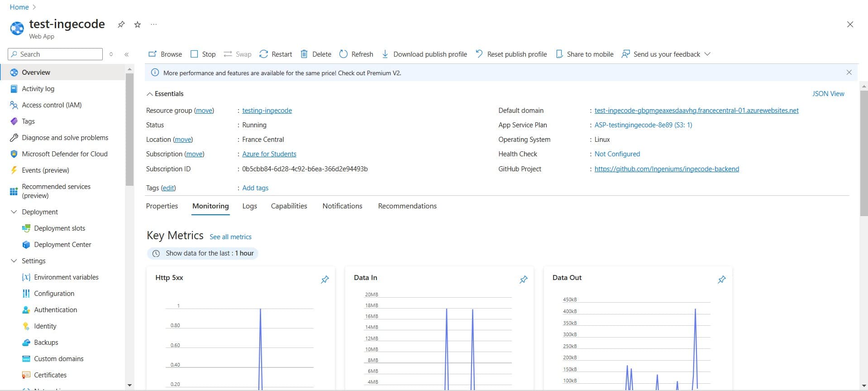Dismiss the Premium V2 info banner

coord(849,72)
